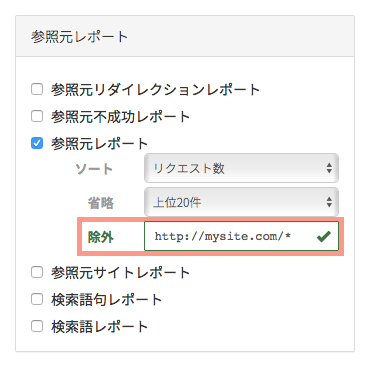Check the 検索語レポート checkbox

(x=37, y=326)
